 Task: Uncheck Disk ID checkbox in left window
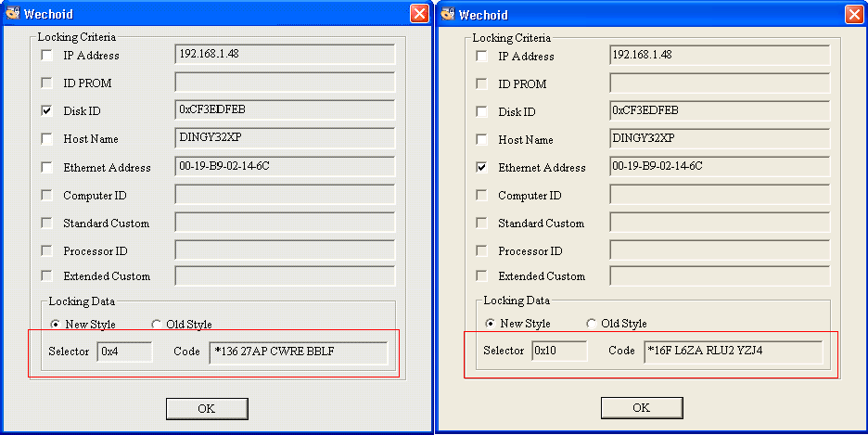coord(47,110)
